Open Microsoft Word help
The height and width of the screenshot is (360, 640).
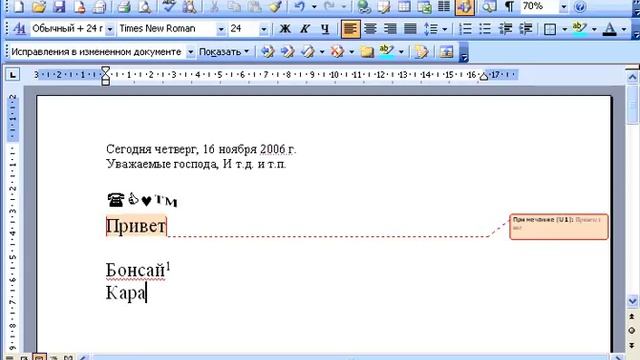pyautogui.click(x=580, y=6)
